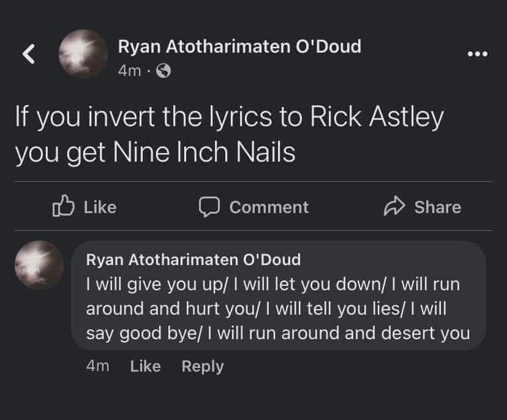Tap the back chevron to exit the post
The image size is (507, 420).
click(28, 54)
